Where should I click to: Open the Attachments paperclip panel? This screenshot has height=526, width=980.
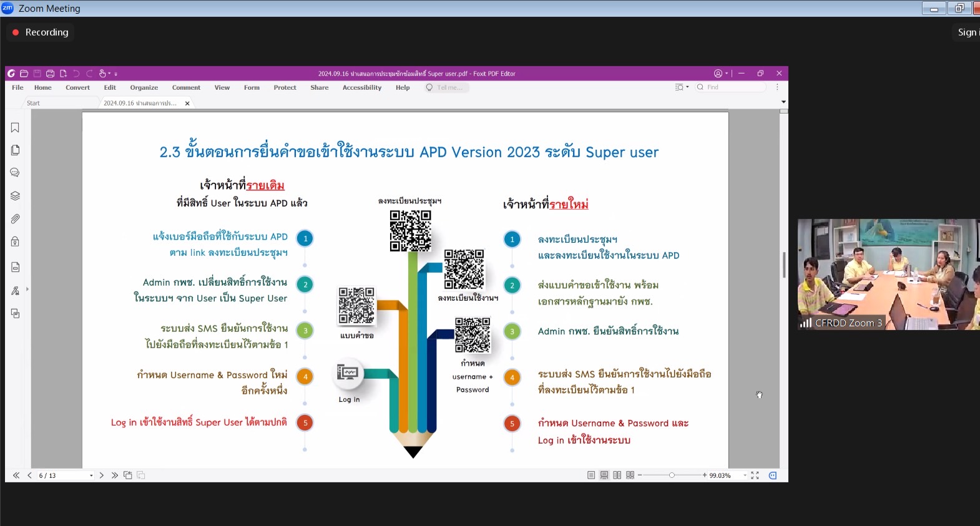point(15,219)
